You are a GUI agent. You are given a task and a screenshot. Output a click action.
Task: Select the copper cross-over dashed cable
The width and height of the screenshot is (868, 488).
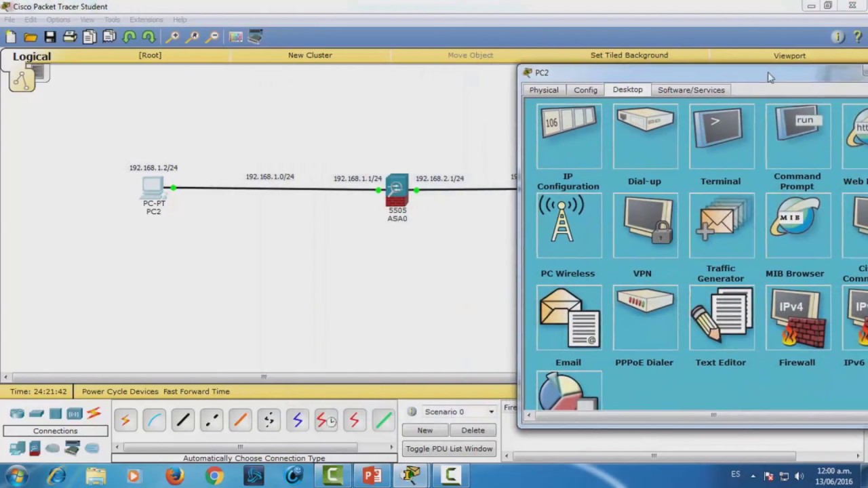pyautogui.click(x=211, y=421)
